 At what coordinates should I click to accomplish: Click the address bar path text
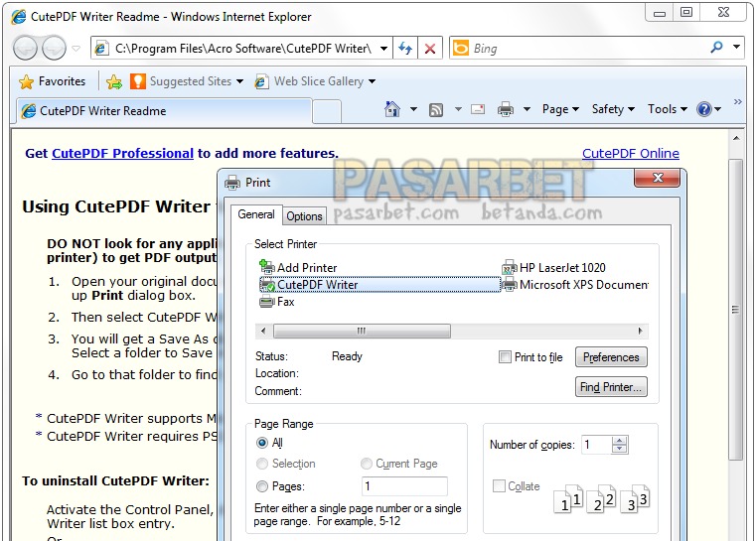[x=243, y=49]
